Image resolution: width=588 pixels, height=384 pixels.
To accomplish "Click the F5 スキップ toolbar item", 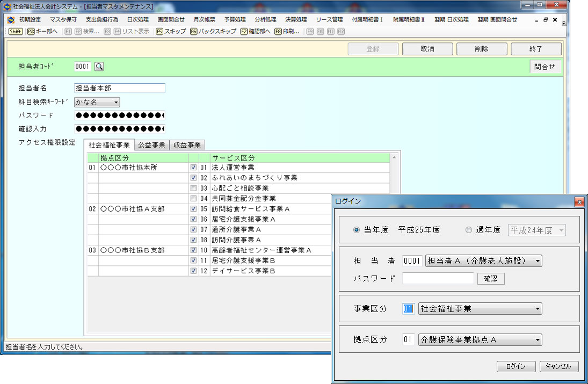I will click(171, 32).
